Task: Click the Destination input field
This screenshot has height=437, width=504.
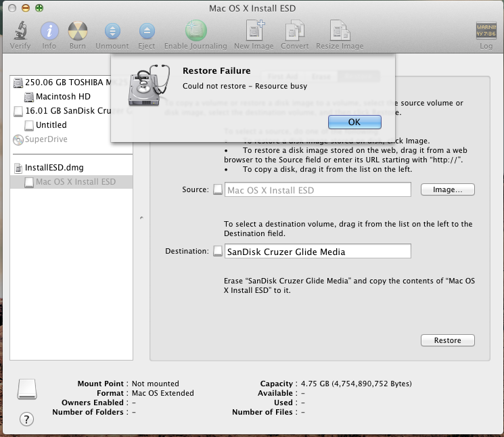Action: click(x=317, y=251)
